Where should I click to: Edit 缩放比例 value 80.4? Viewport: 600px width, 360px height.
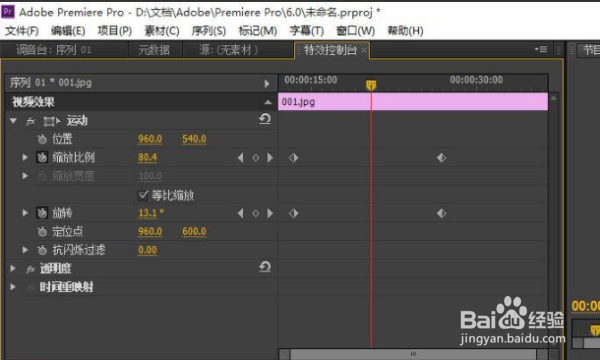(x=148, y=157)
